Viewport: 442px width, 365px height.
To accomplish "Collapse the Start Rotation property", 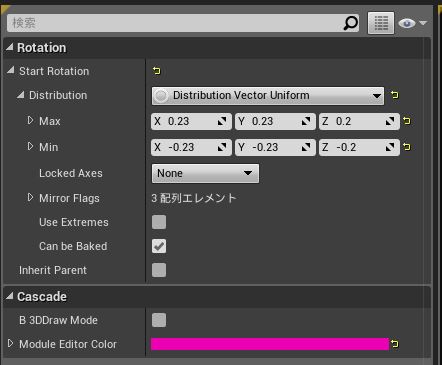I will 11,70.
